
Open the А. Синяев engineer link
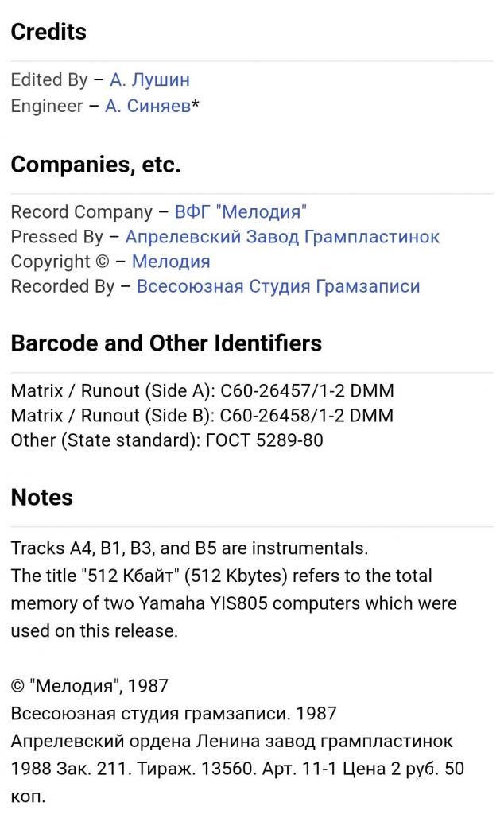click(148, 106)
